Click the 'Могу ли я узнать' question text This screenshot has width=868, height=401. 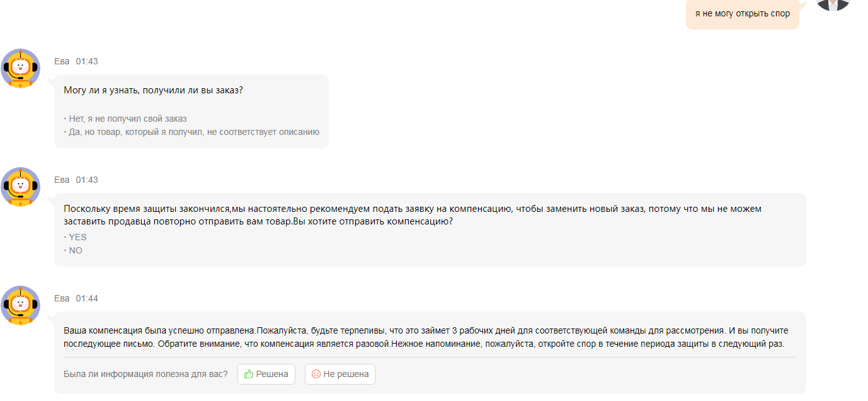click(153, 90)
